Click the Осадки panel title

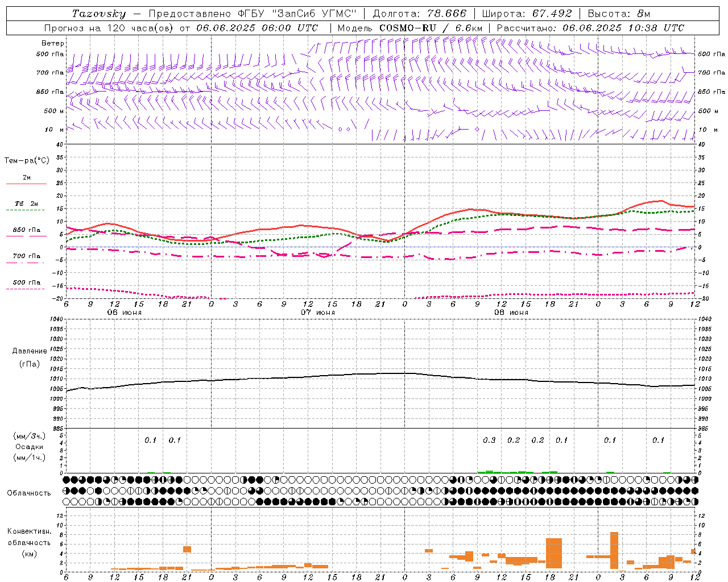point(30,447)
